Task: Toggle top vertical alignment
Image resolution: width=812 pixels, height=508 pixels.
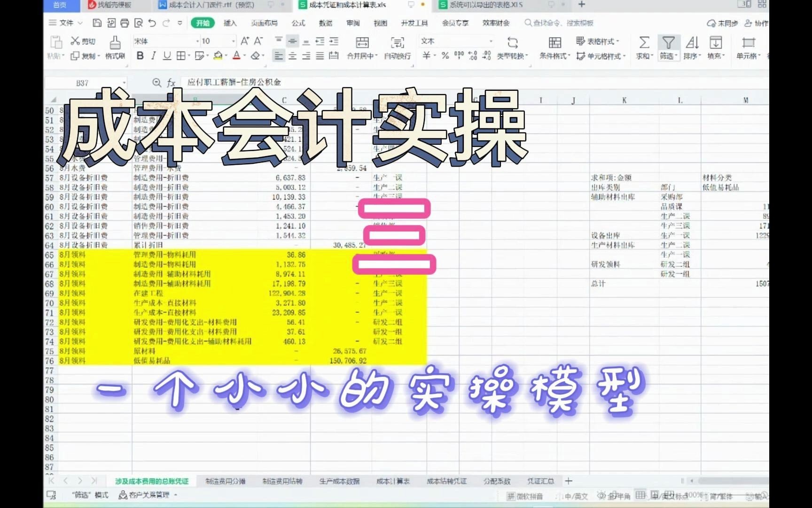Action: pos(279,40)
